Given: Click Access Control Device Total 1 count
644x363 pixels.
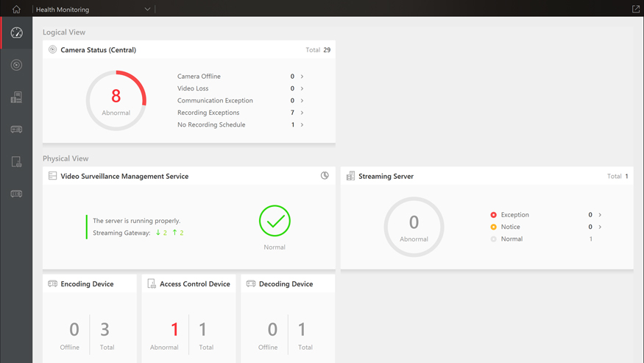Looking at the screenshot, I should 202,330.
